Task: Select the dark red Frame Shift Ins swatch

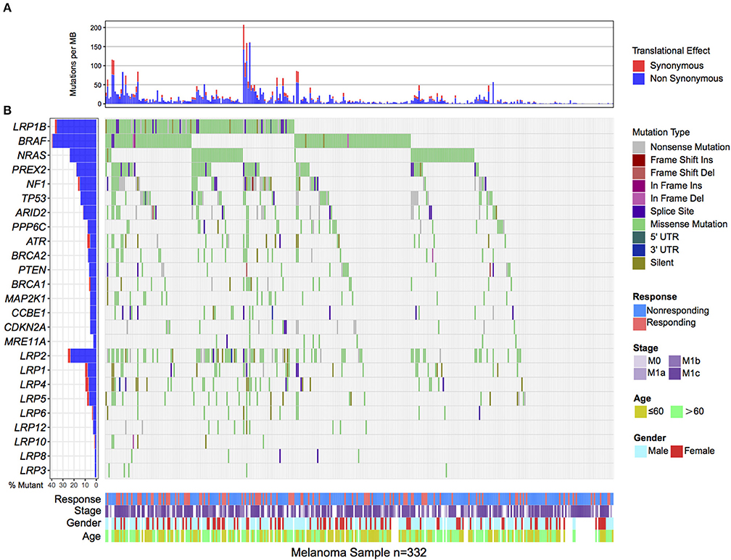Action: click(x=639, y=160)
